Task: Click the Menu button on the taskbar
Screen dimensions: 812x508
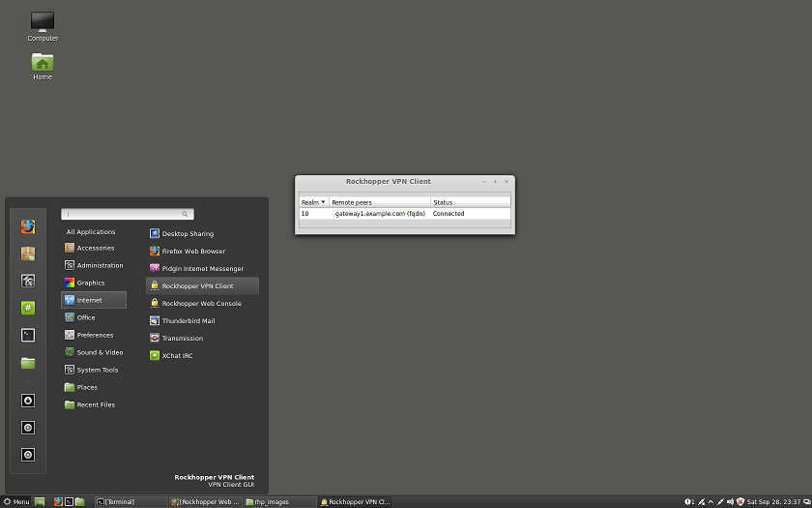Action: (16, 502)
